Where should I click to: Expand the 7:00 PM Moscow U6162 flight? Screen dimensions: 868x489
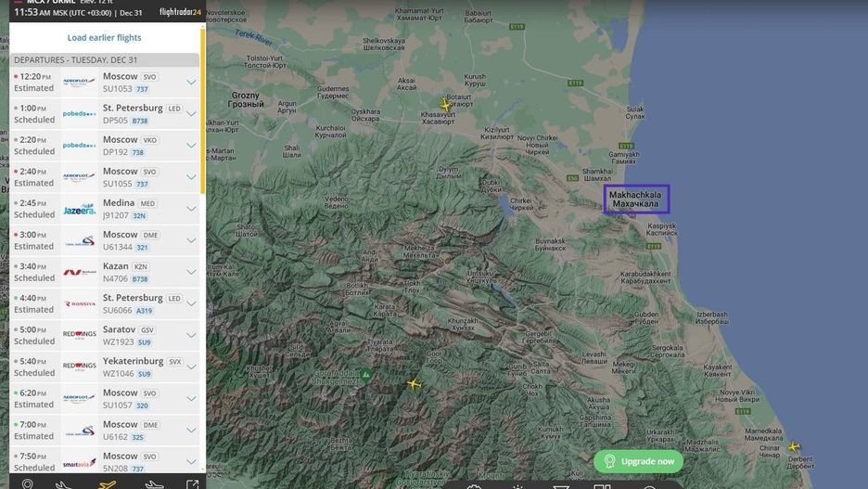(191, 431)
